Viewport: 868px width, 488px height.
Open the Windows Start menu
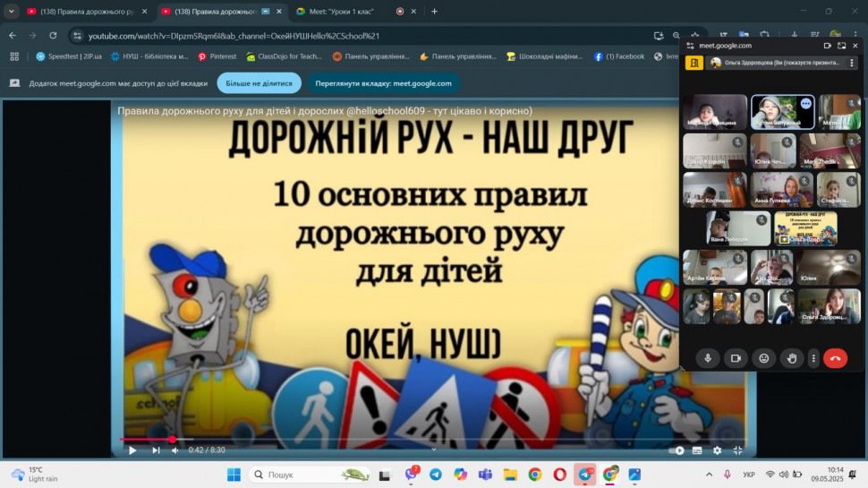234,475
